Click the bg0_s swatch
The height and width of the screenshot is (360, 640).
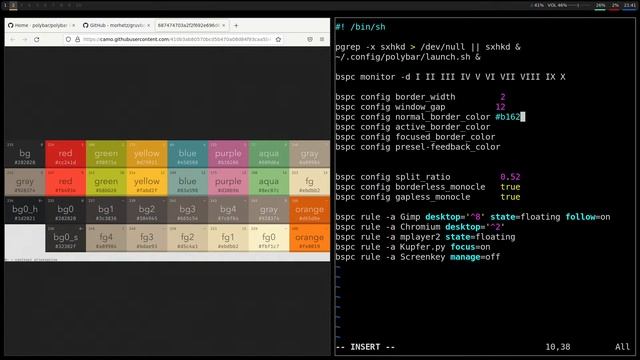65,238
